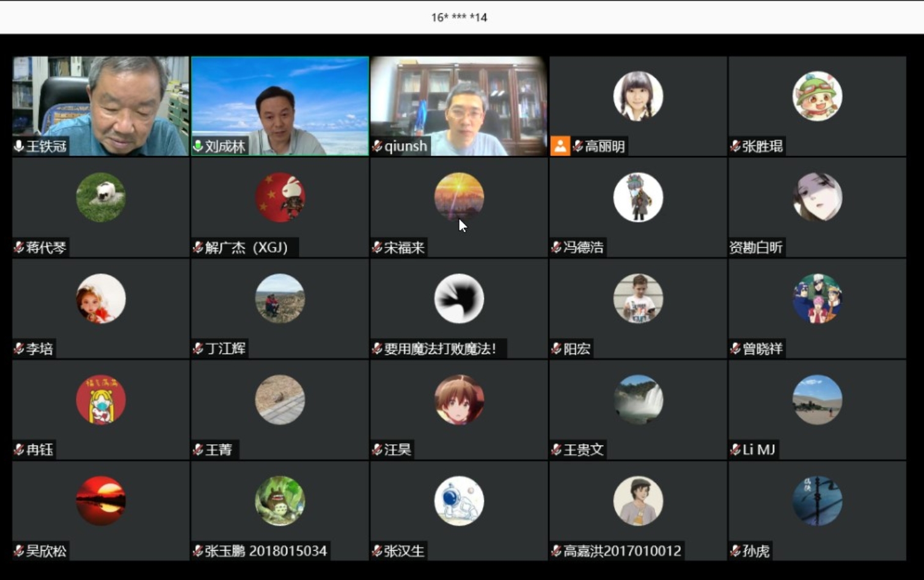Click the white dog avatar of 蒋代琴
The image size is (924, 580).
pyautogui.click(x=101, y=197)
